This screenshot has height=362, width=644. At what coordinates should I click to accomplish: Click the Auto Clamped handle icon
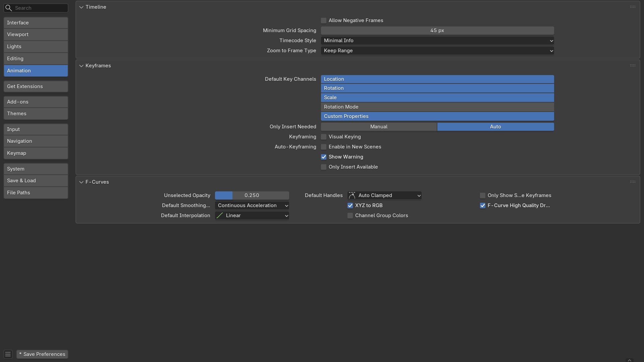click(352, 195)
